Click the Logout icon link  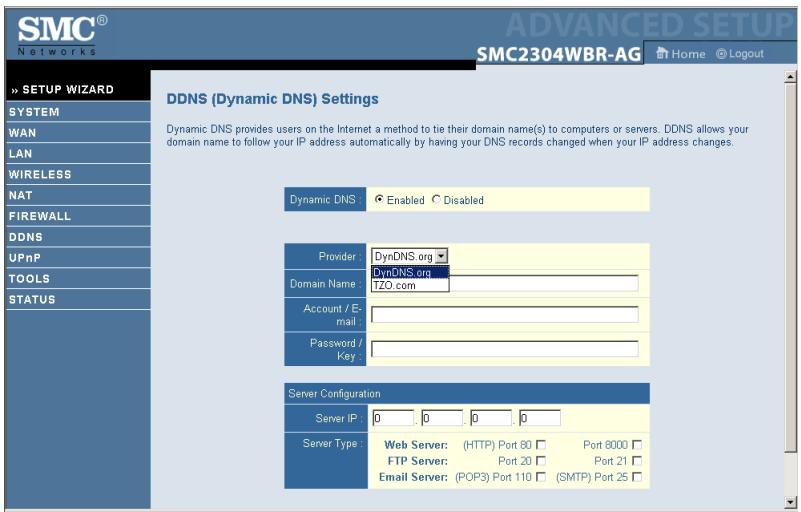740,54
